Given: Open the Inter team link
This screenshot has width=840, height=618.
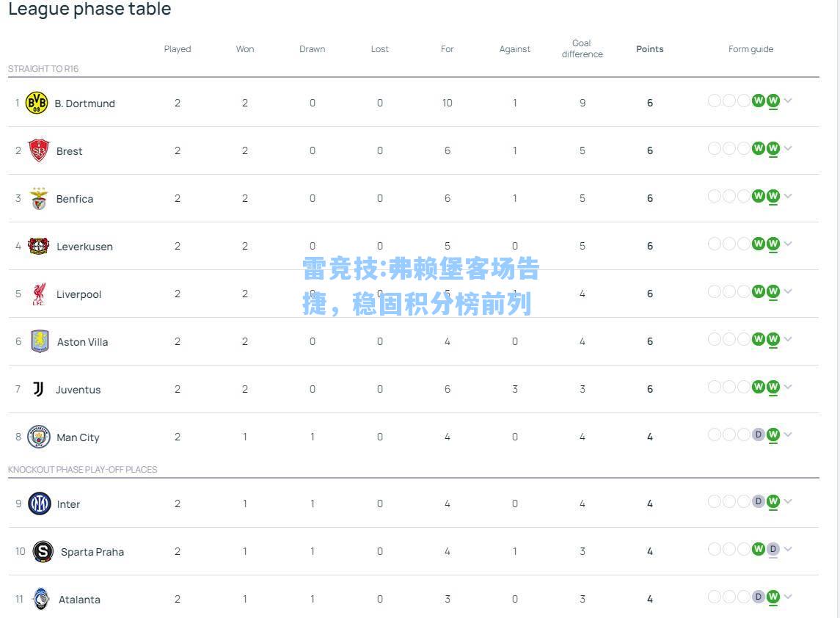Looking at the screenshot, I should (x=68, y=504).
